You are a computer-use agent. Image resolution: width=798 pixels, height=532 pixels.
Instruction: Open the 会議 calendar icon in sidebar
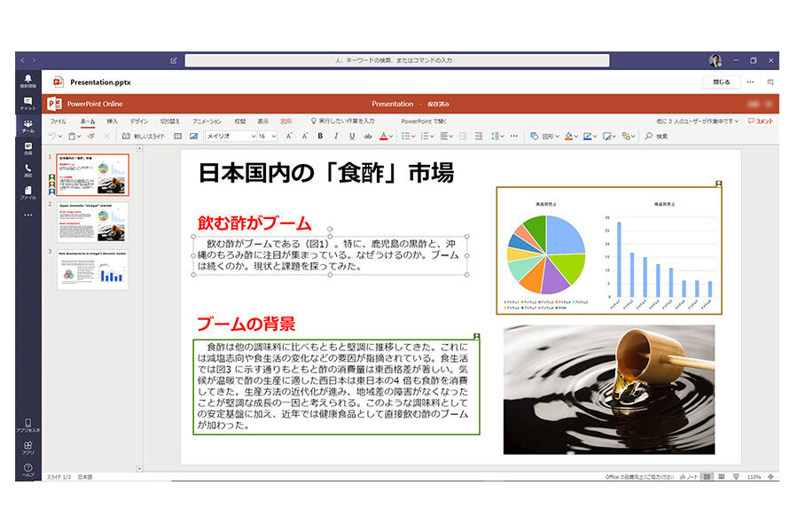[x=28, y=147]
